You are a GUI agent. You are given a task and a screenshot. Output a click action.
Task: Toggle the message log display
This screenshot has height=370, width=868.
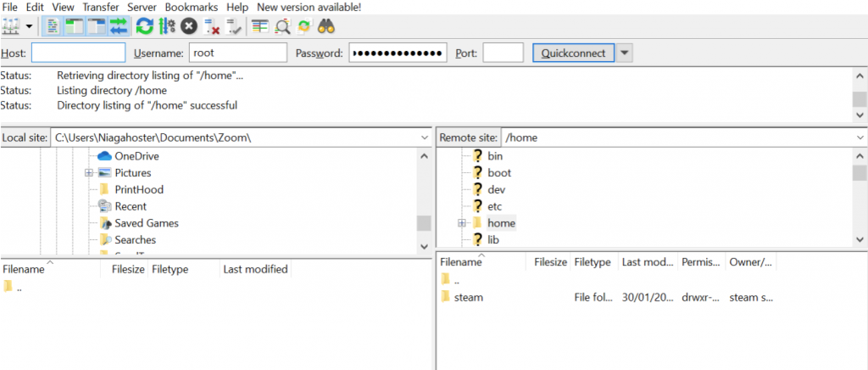click(53, 26)
